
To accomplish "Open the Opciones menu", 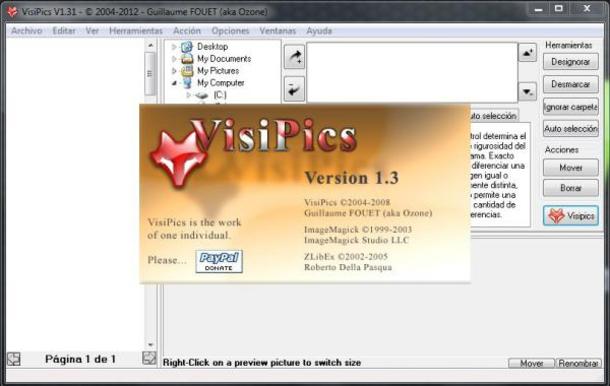I will 230,31.
